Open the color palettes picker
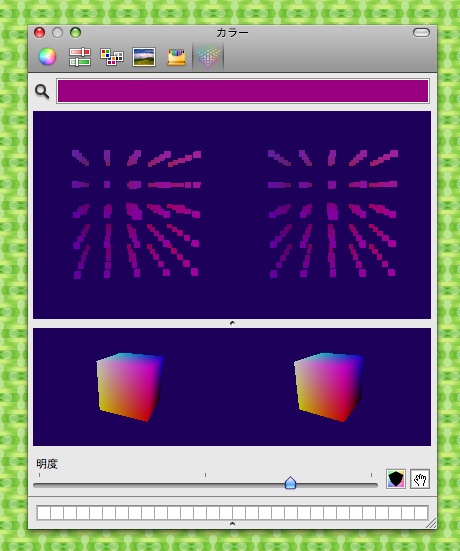This screenshot has height=551, width=460. pos(112,57)
